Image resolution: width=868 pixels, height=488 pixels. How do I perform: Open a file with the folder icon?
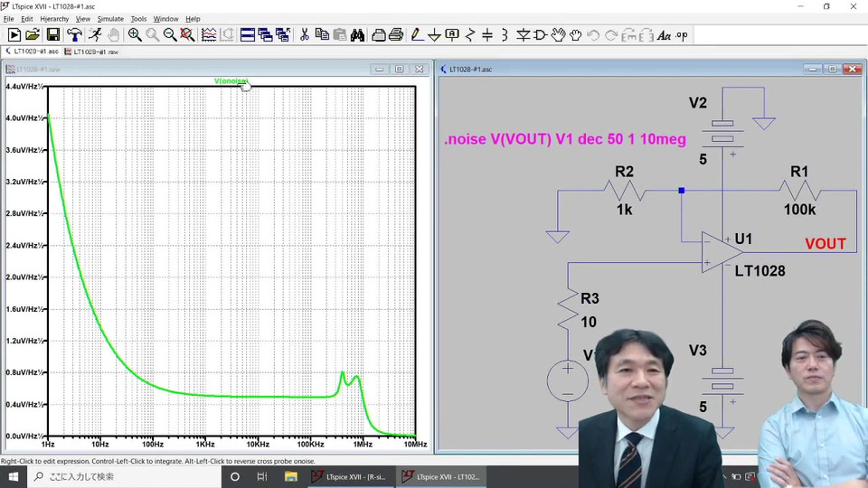(x=33, y=35)
